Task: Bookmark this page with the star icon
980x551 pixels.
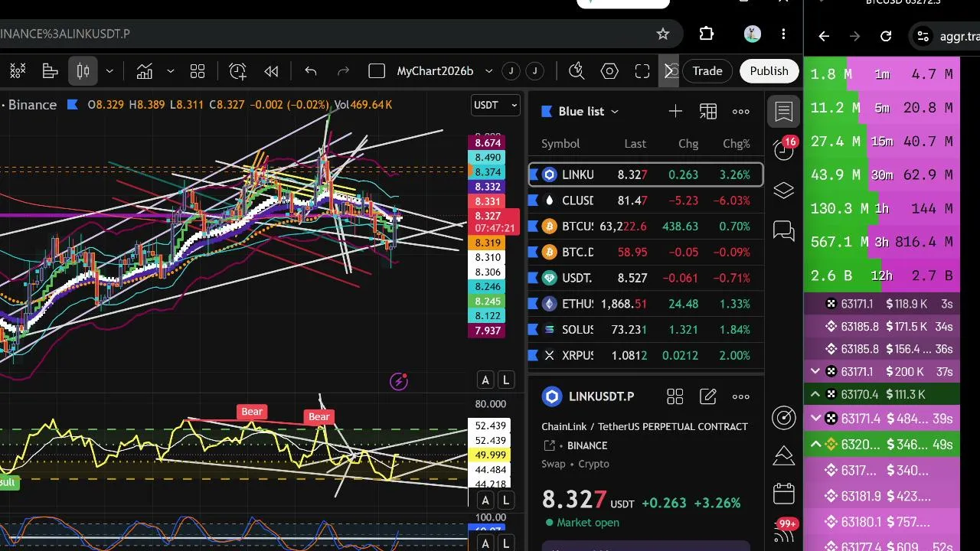Action: [663, 34]
